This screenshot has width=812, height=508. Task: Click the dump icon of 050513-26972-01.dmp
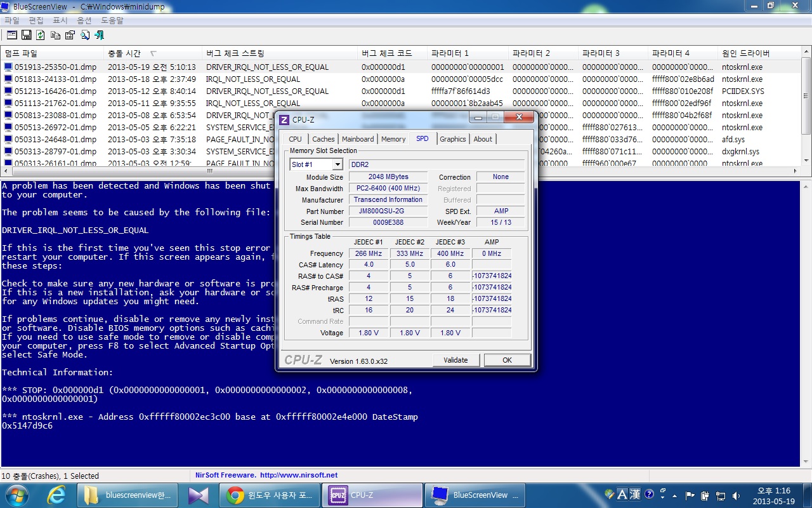pos(8,127)
